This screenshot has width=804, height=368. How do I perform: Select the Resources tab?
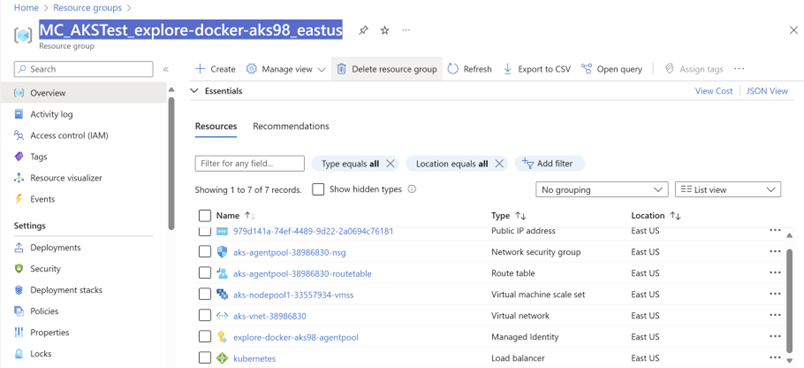(216, 126)
